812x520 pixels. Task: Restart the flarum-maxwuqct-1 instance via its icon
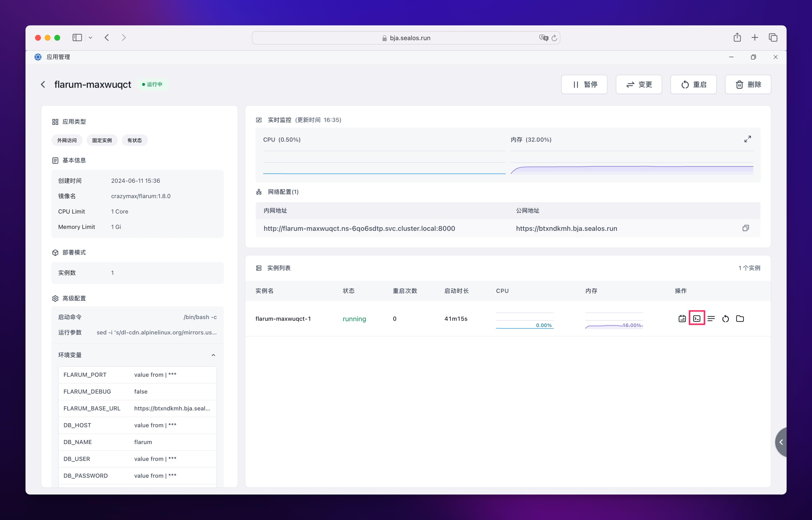click(x=725, y=318)
